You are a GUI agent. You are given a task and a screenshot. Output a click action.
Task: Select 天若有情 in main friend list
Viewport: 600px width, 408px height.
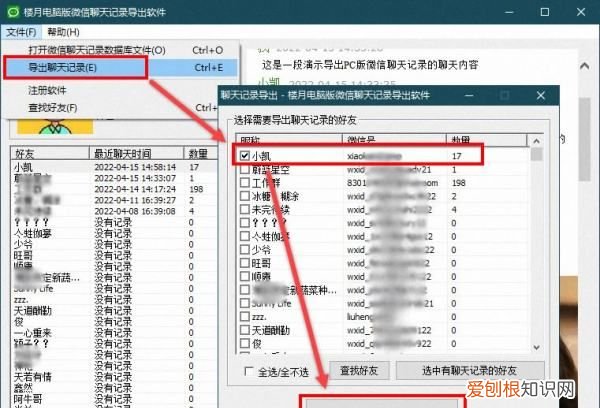114,377
